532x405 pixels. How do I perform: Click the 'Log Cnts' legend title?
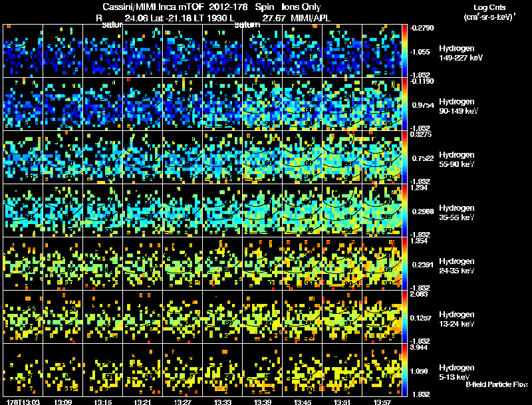point(489,7)
